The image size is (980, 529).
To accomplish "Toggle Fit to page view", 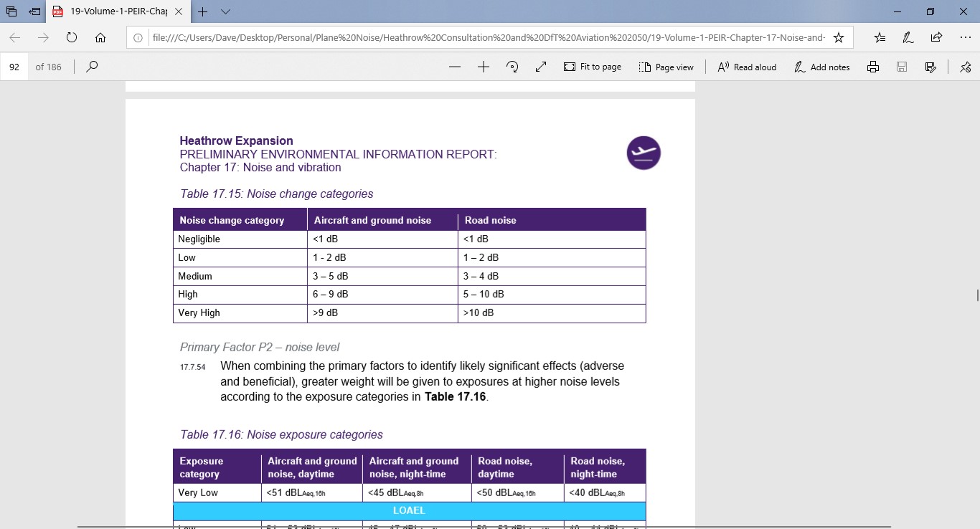I will [x=593, y=67].
